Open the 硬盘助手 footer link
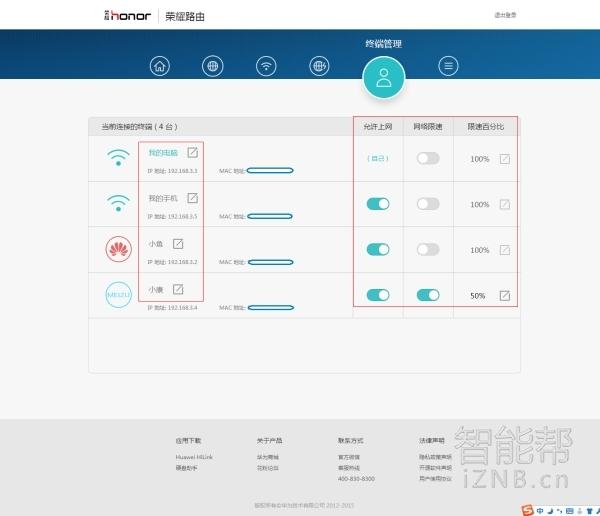Viewport: 600px width, 516px height. pyautogui.click(x=186, y=468)
